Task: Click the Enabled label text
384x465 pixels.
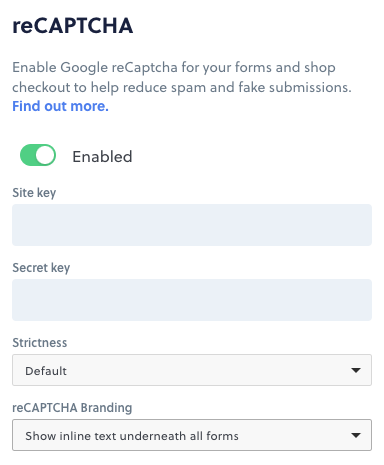Action: tap(102, 157)
